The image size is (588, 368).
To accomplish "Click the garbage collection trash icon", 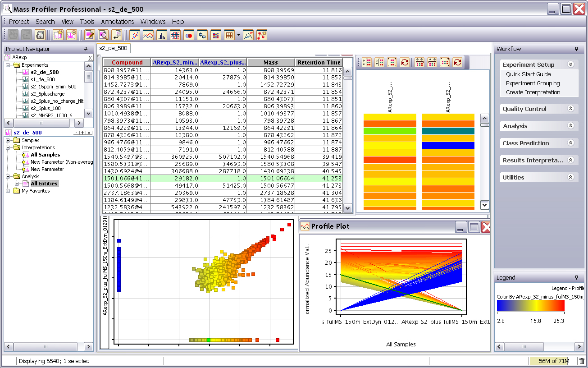I will coord(582,361).
